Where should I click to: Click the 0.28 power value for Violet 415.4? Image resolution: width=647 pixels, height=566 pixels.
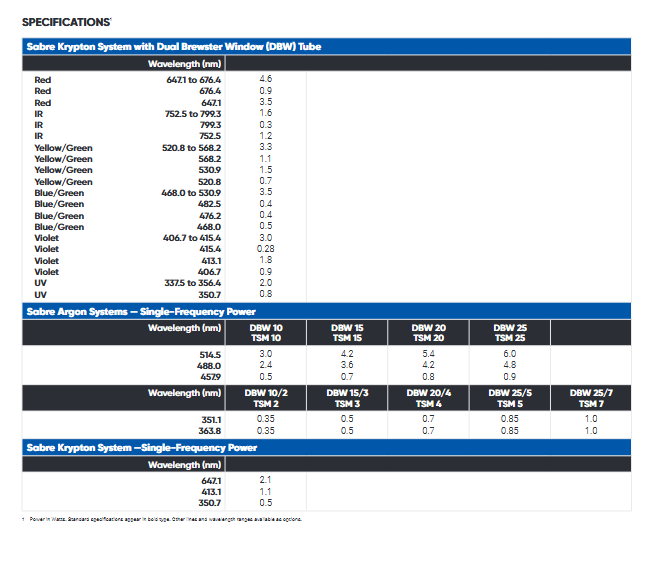tap(266, 249)
